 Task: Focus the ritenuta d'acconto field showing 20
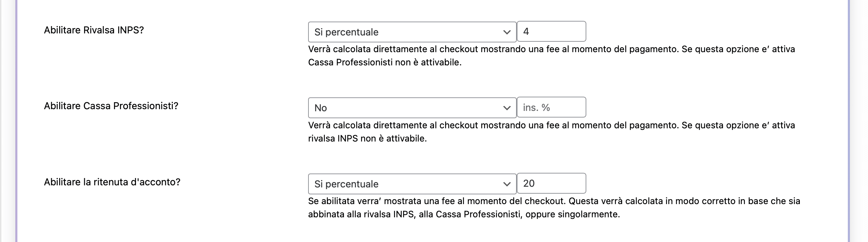coord(551,183)
